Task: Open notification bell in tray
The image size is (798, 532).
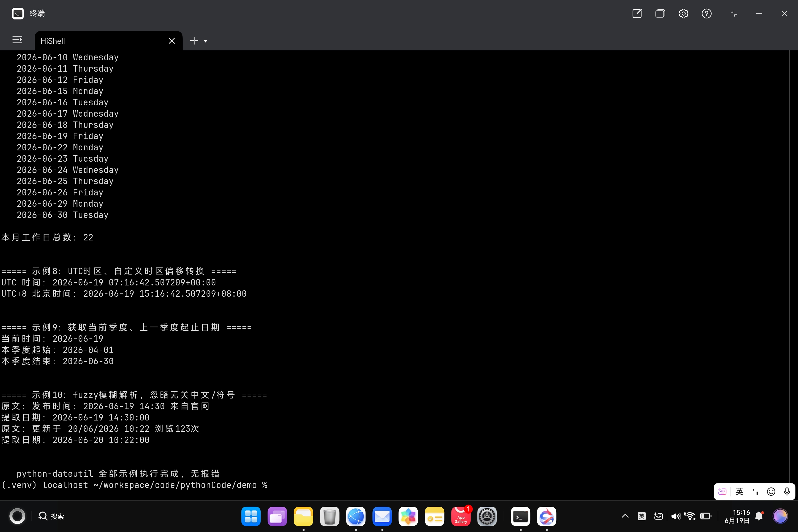Action: [759, 516]
